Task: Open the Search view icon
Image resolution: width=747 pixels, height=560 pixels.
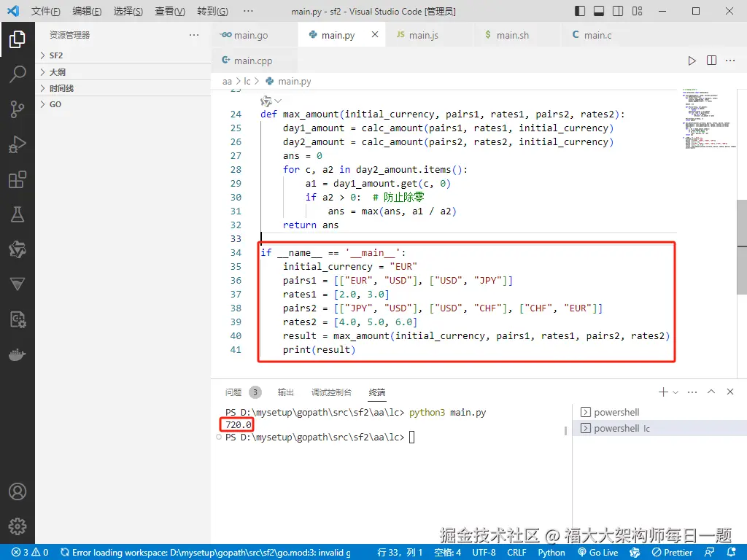Action: 18,74
